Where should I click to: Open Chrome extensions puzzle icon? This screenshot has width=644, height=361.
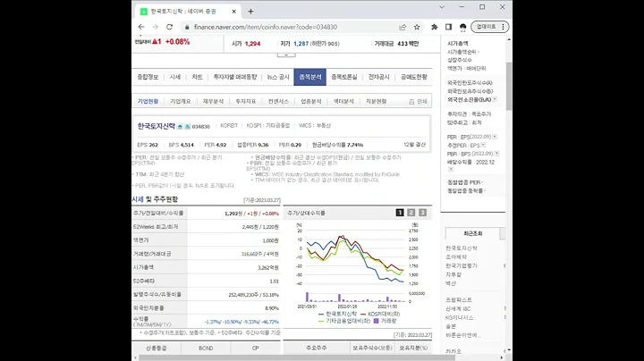pos(434,27)
